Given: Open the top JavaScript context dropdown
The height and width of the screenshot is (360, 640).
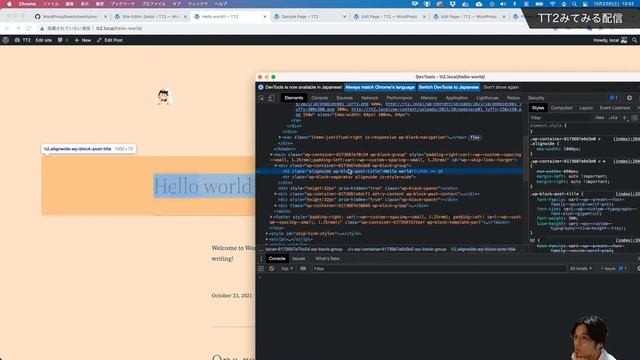Looking at the screenshot, I should click(287, 269).
